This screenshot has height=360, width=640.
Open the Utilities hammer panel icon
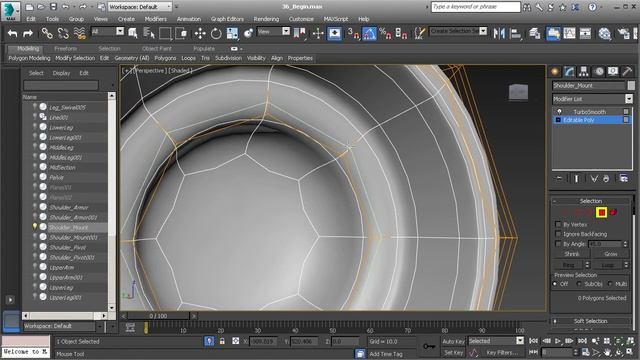coord(627,71)
